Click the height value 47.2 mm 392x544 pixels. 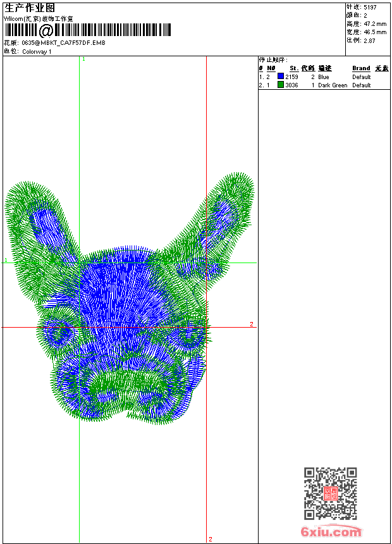[x=375, y=23]
